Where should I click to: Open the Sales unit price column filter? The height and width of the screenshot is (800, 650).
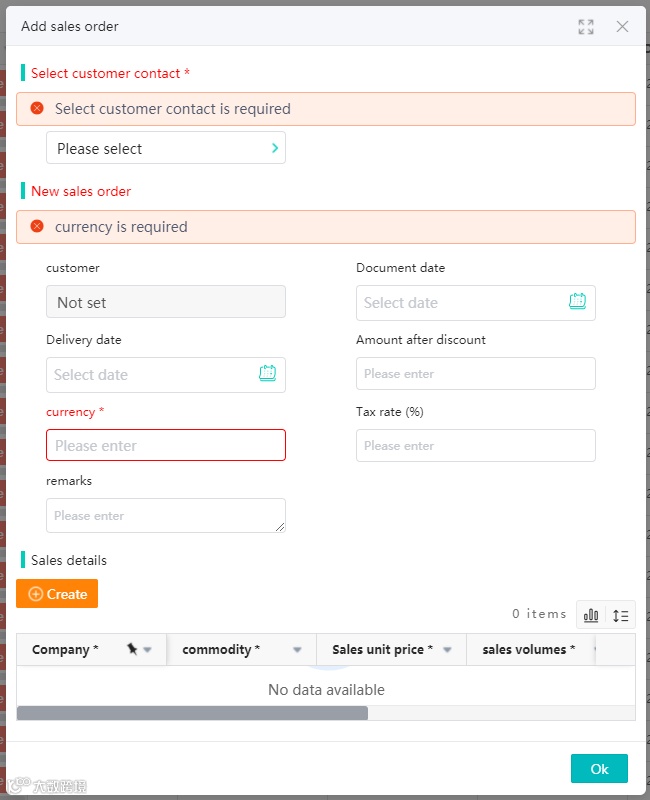coord(447,650)
